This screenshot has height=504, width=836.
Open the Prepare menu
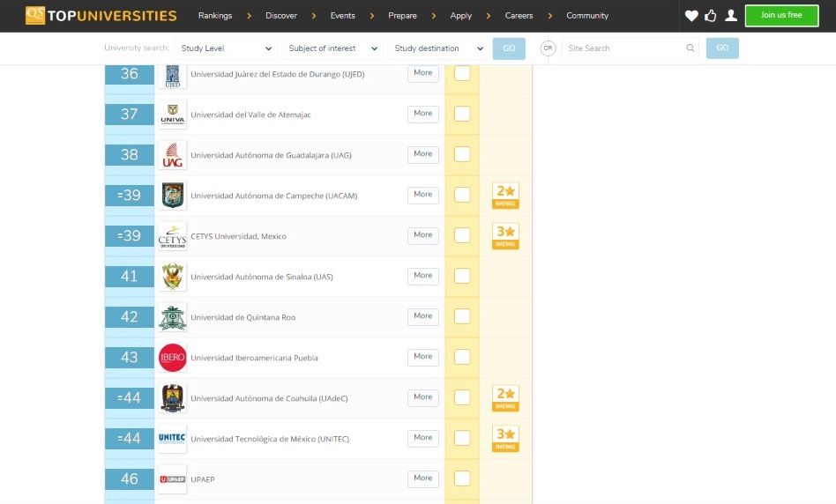pos(402,16)
